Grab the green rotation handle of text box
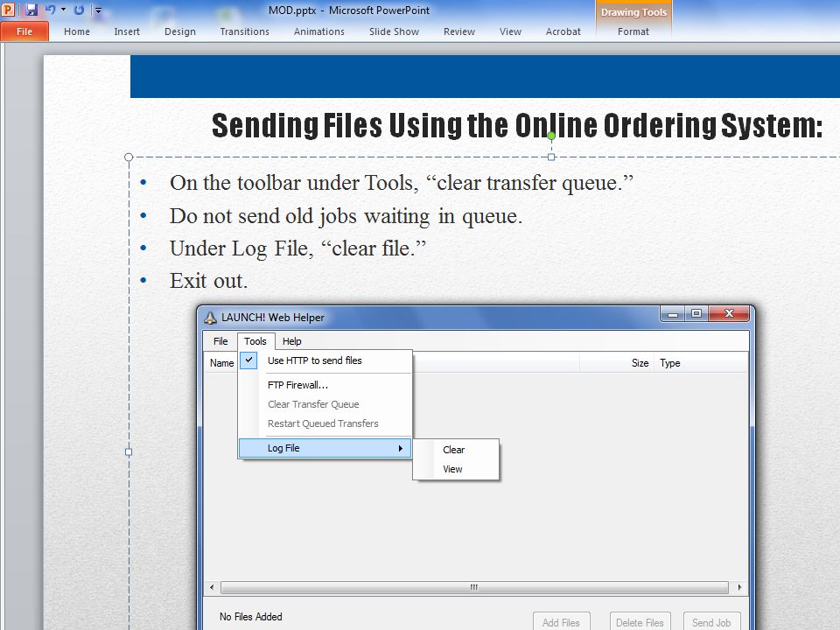 point(551,136)
